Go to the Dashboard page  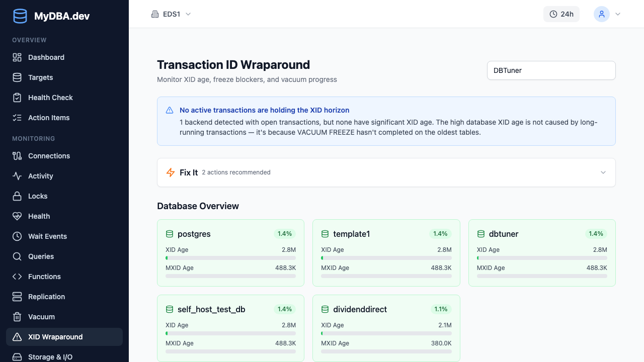pos(64,57)
